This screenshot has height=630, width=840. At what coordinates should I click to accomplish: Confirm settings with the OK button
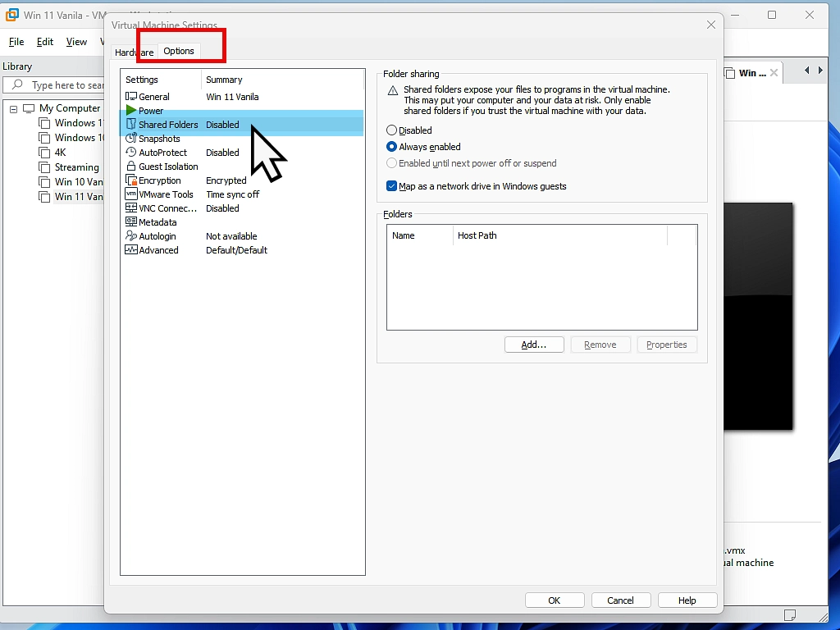tap(555, 600)
